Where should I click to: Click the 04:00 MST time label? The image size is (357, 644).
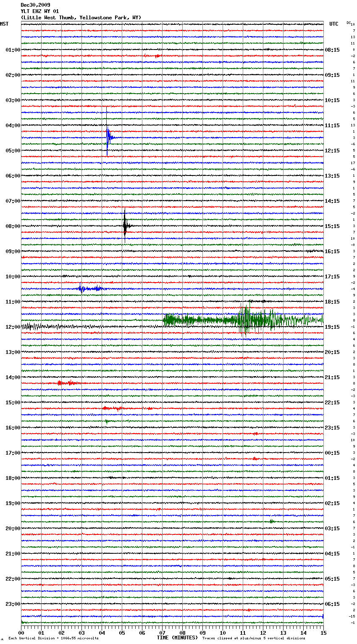[x=13, y=126]
